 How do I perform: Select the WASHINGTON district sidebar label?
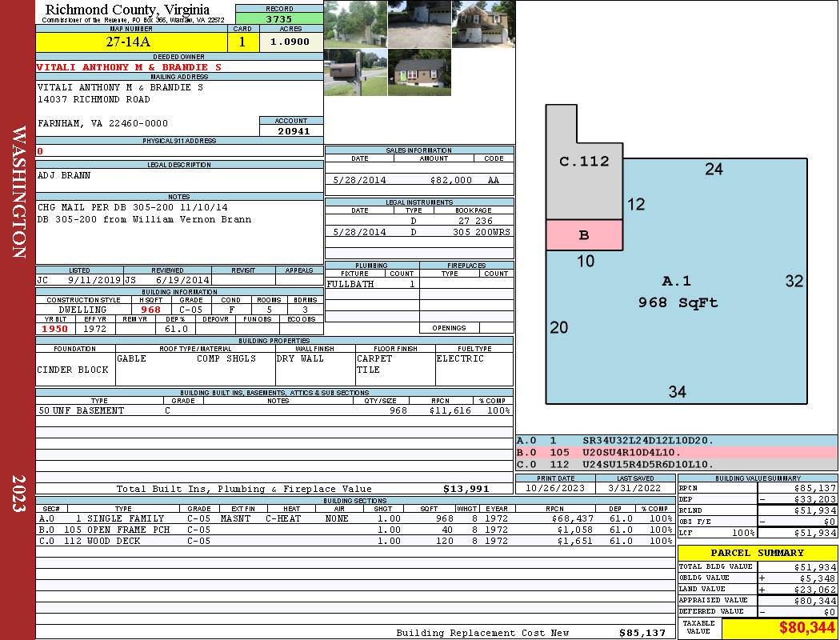tap(18, 192)
